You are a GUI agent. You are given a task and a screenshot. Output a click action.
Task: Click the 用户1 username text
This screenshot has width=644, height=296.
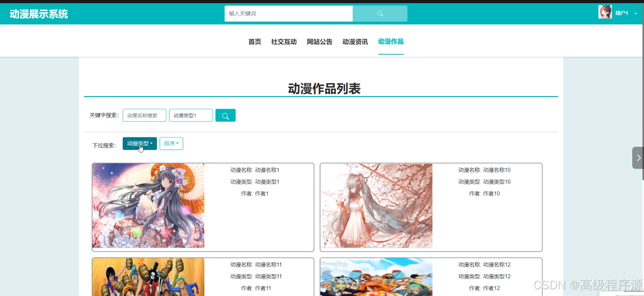pyautogui.click(x=622, y=13)
